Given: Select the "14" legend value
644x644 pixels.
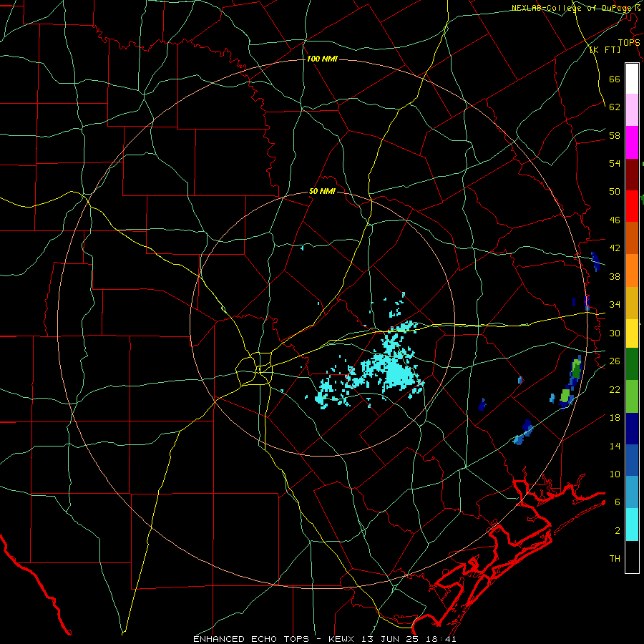Looking at the screenshot, I should pyautogui.click(x=615, y=446).
